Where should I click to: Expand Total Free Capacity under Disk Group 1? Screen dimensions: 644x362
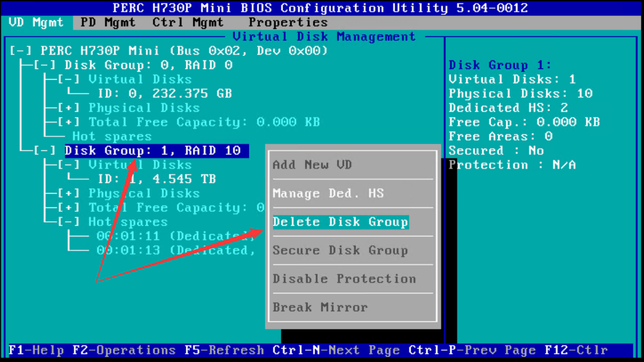coord(69,207)
